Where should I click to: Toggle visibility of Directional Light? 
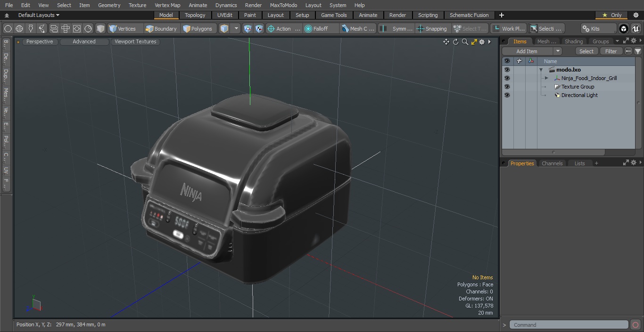tap(507, 95)
